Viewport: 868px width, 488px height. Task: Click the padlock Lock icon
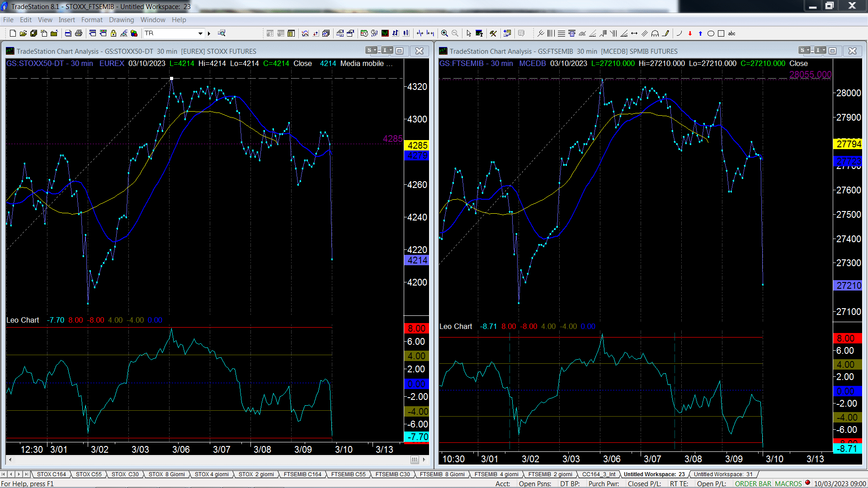click(113, 33)
